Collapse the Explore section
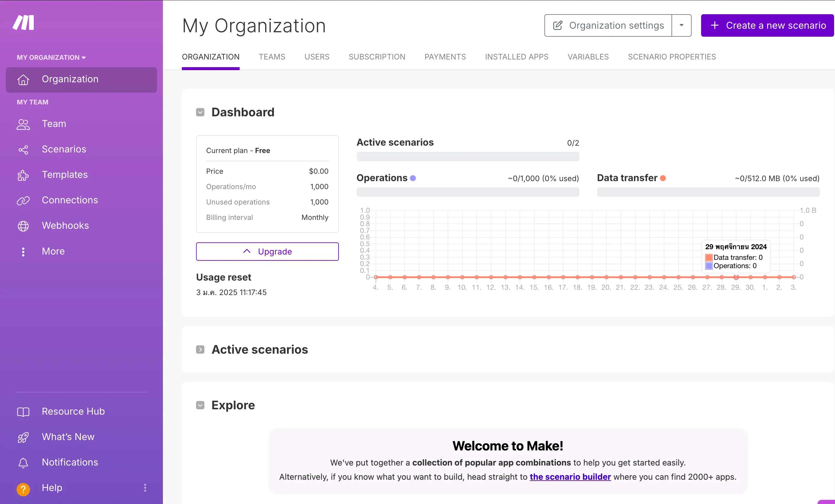This screenshot has width=835, height=504. tap(200, 405)
